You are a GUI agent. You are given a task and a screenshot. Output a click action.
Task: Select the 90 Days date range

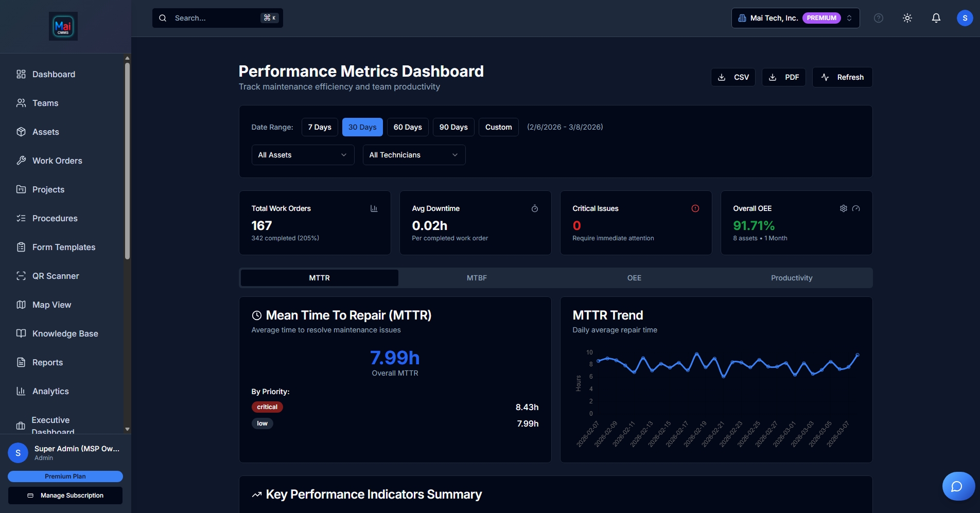453,127
